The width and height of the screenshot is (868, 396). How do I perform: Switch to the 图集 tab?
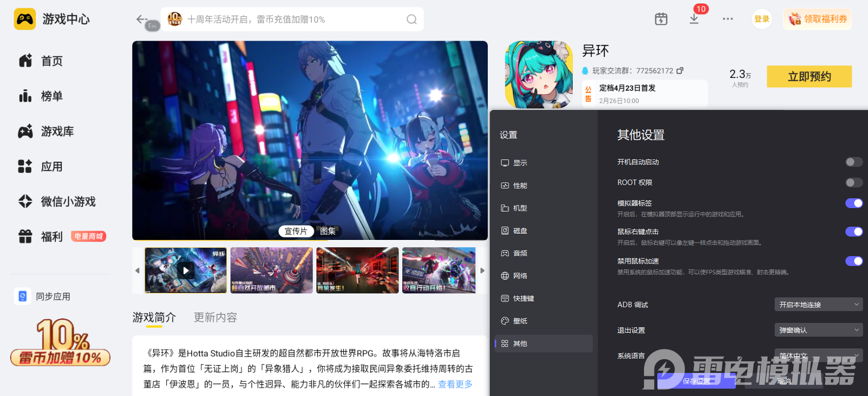pos(328,231)
